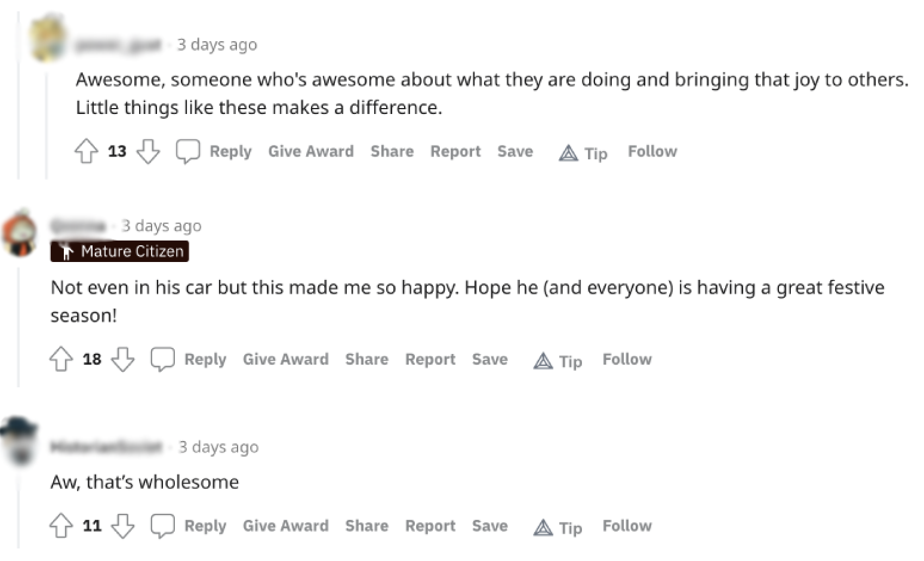Upvote the 'Not even in his car' comment

coord(61,359)
